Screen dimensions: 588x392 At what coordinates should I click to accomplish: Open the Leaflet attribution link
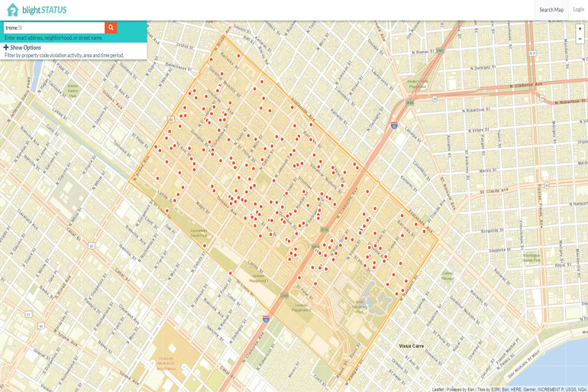pos(438,389)
